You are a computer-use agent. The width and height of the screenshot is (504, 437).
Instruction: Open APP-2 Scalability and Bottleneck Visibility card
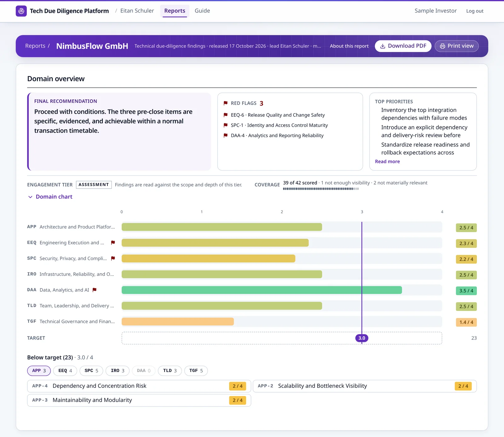[x=365, y=386]
